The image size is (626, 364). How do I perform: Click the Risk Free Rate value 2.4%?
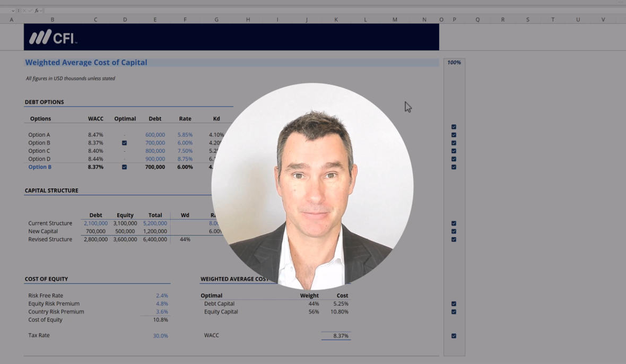click(162, 296)
